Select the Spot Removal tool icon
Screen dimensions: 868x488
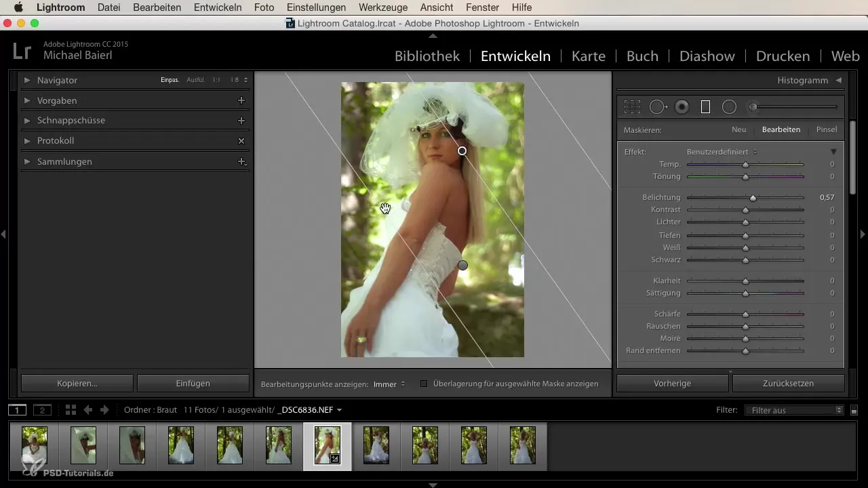[x=658, y=106]
